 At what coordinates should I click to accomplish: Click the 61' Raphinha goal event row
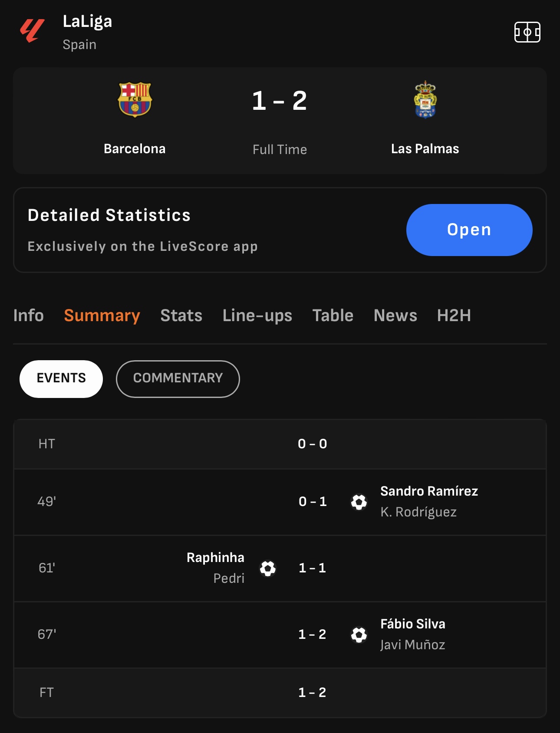[x=280, y=569]
